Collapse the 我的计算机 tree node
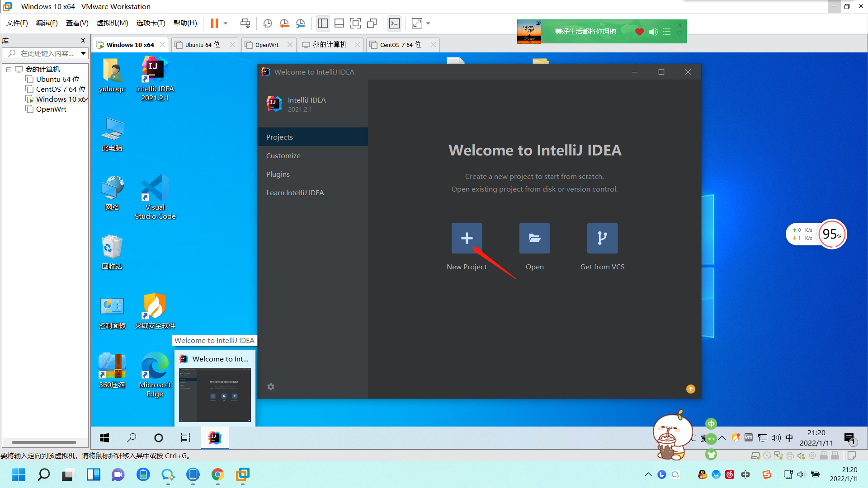The height and width of the screenshot is (488, 868). (x=9, y=70)
